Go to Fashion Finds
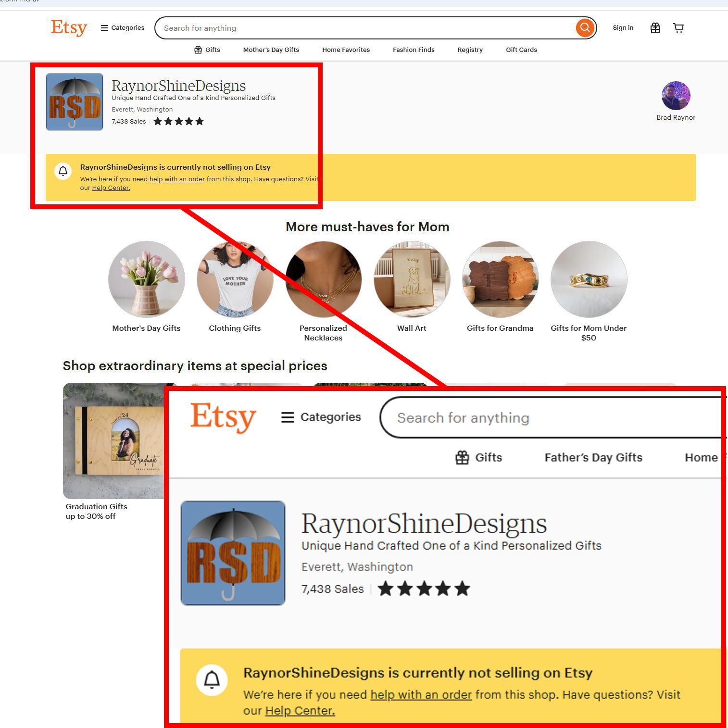Screen dimensions: 728x728 pos(414,50)
